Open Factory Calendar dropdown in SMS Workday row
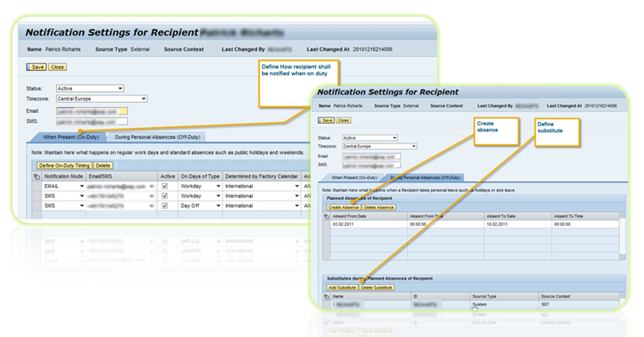Viewport: 644px width, 337px height. click(296, 196)
